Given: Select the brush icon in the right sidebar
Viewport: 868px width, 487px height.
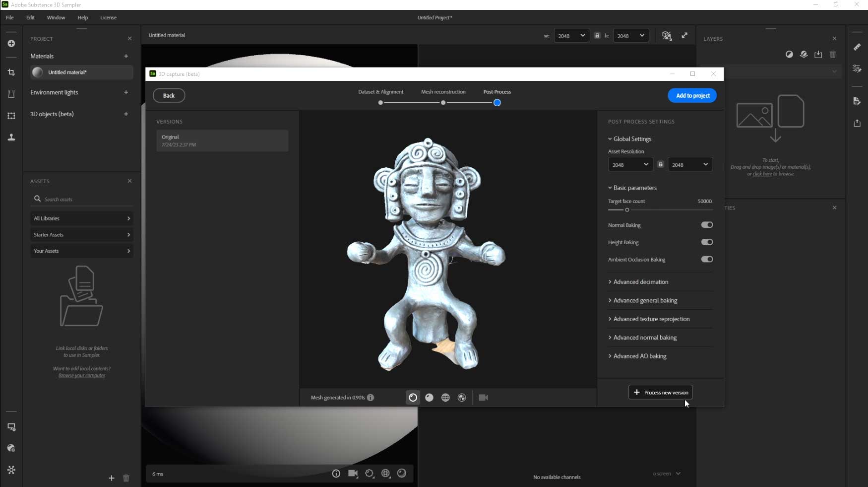Looking at the screenshot, I should 857,47.
